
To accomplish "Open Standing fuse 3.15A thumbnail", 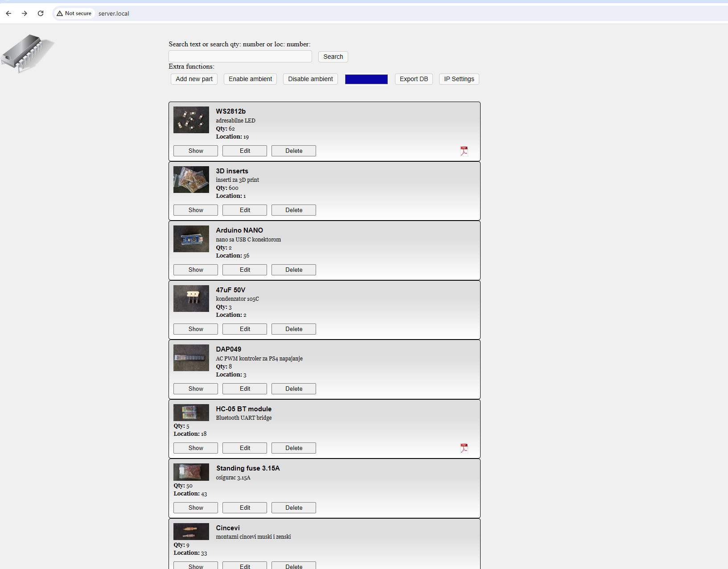I will point(191,472).
